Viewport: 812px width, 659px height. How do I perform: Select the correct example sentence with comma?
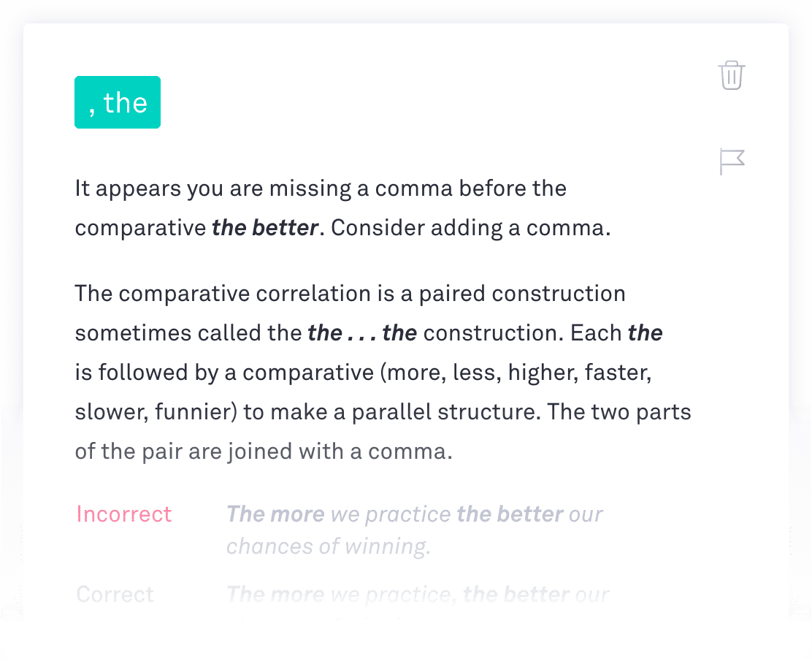(x=418, y=594)
